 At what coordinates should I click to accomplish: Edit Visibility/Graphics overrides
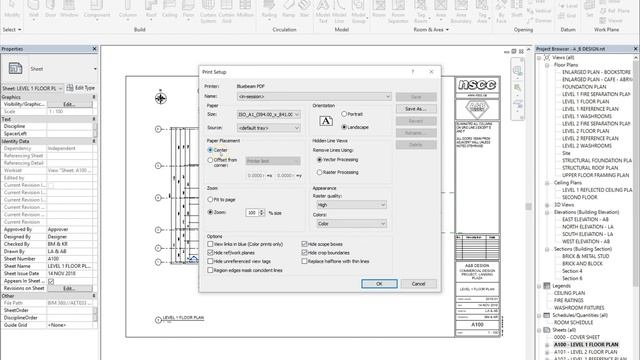point(69,104)
